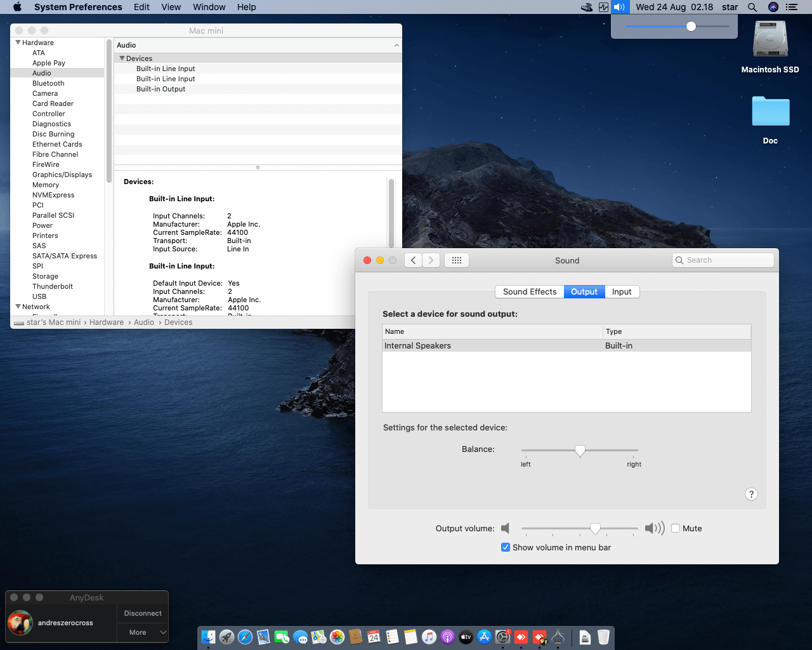Click the Output volume slider thumb

click(x=595, y=528)
